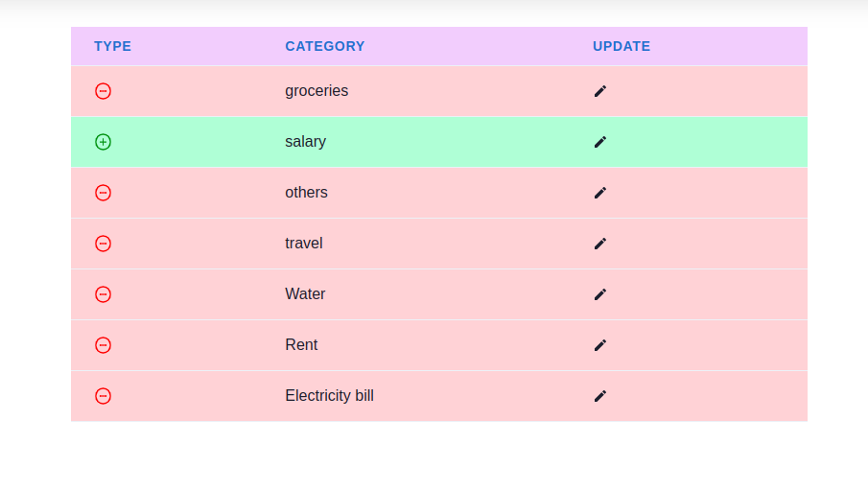Click the Electricity bill category label
The image size is (868, 490).
pos(329,395)
